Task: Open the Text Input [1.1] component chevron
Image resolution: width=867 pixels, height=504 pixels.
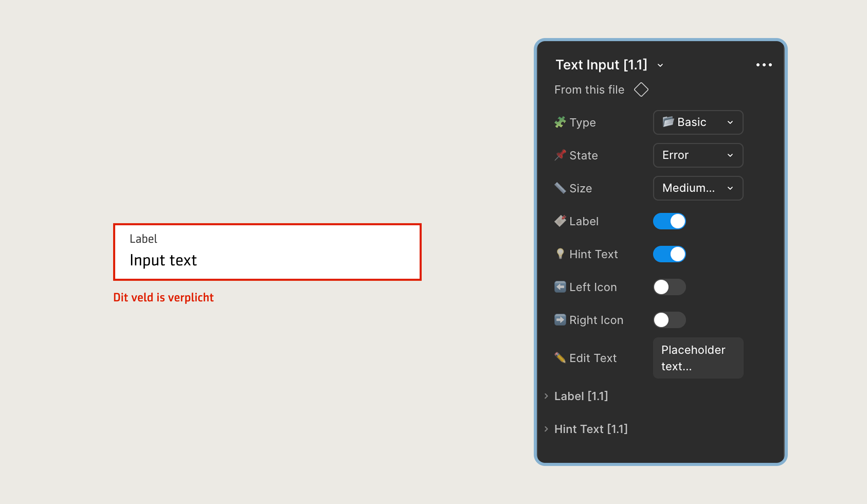Action: pyautogui.click(x=661, y=65)
